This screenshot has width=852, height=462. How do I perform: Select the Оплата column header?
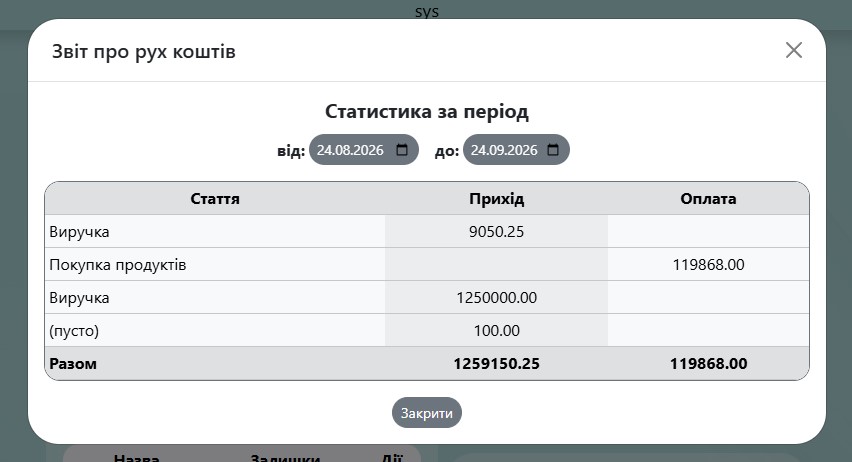708,199
